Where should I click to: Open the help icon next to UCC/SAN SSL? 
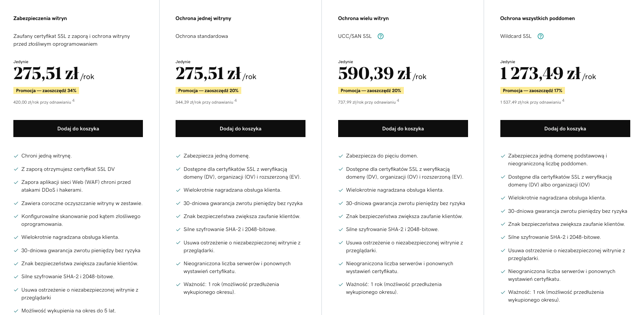(x=380, y=36)
